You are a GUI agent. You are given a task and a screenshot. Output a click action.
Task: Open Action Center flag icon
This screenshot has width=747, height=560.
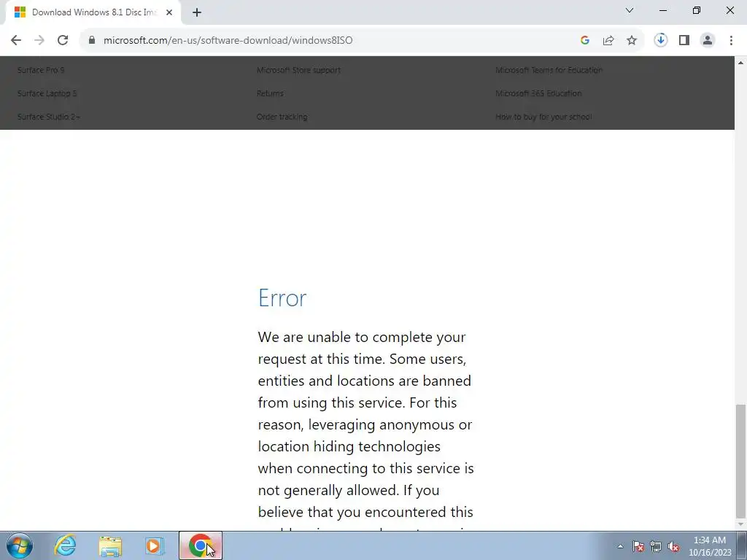(638, 546)
